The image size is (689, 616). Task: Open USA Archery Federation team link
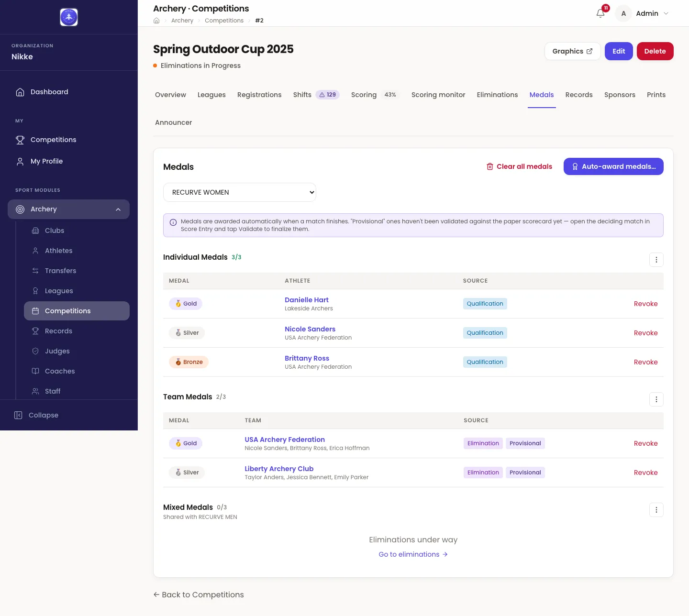tap(285, 440)
